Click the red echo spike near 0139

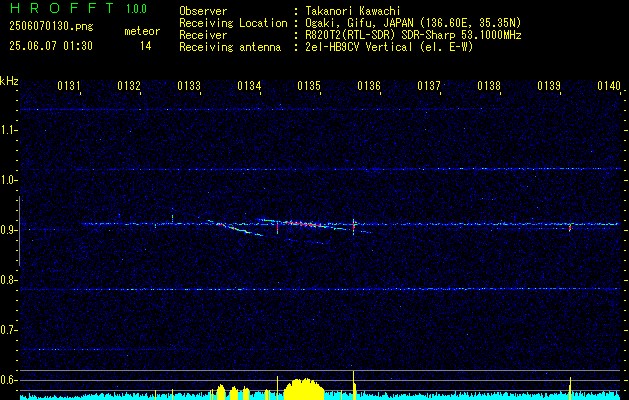[570, 227]
